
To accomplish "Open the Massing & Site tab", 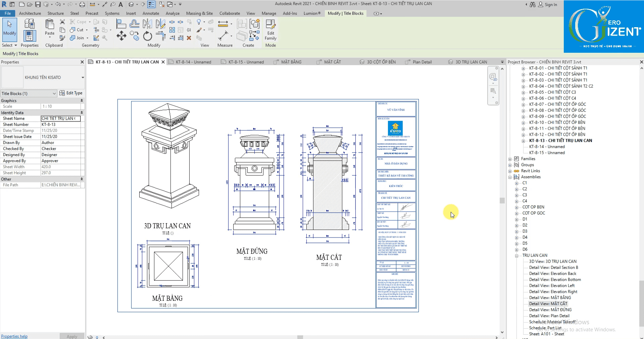I will pyautogui.click(x=199, y=13).
